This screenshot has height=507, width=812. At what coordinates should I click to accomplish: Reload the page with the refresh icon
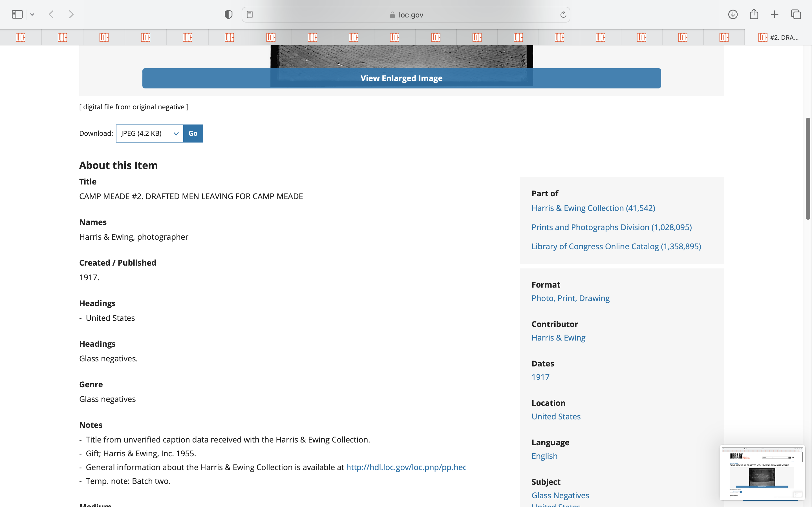point(563,14)
